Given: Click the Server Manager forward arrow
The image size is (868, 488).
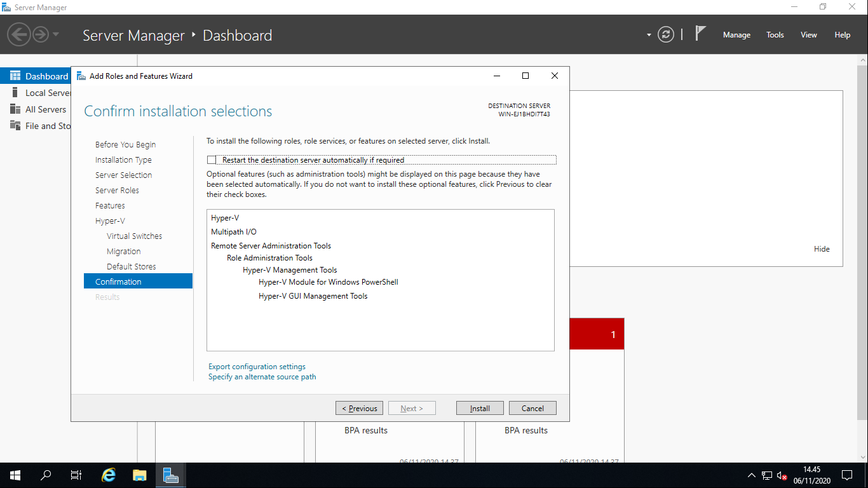Looking at the screenshot, I should pos(41,34).
